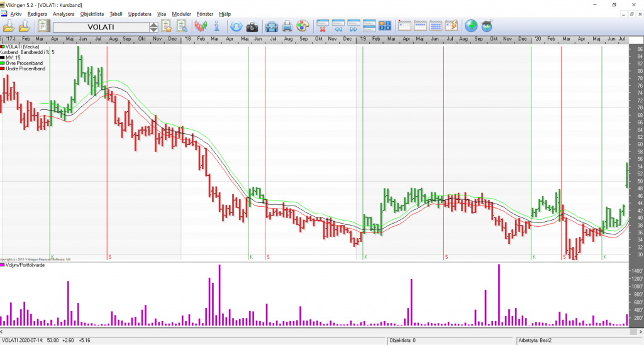Screen dimensions: 644x345
Task: Click the numbered four-tile window layout icon
Action: (x=385, y=26)
